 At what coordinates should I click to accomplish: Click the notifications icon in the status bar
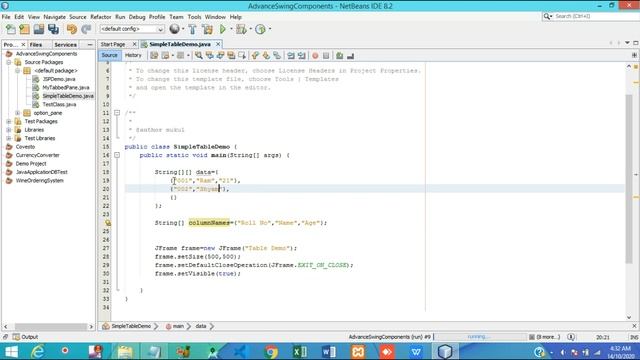pos(571,337)
